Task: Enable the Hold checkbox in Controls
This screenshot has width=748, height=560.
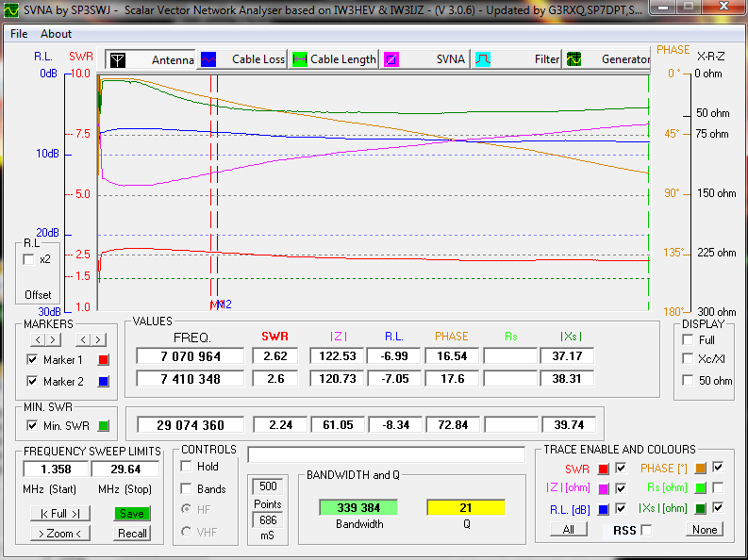Action: point(186,467)
